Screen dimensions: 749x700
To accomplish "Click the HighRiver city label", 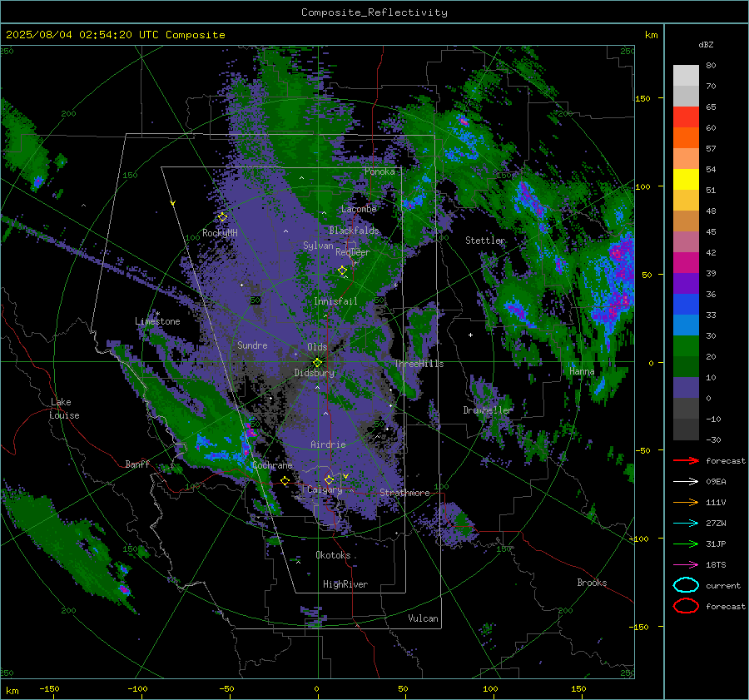I will (x=345, y=584).
